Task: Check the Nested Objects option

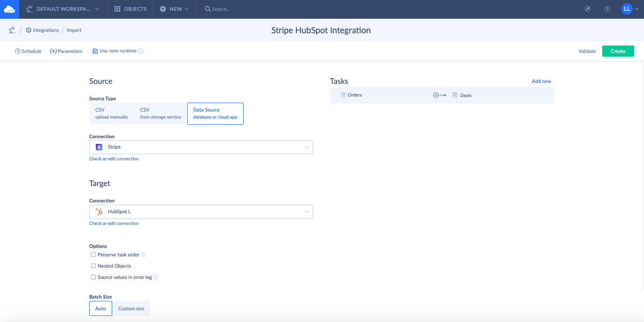Action: [x=93, y=266]
